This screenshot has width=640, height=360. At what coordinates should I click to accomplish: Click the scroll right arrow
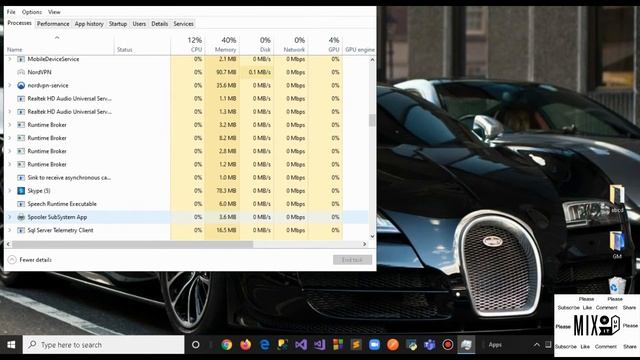364,244
